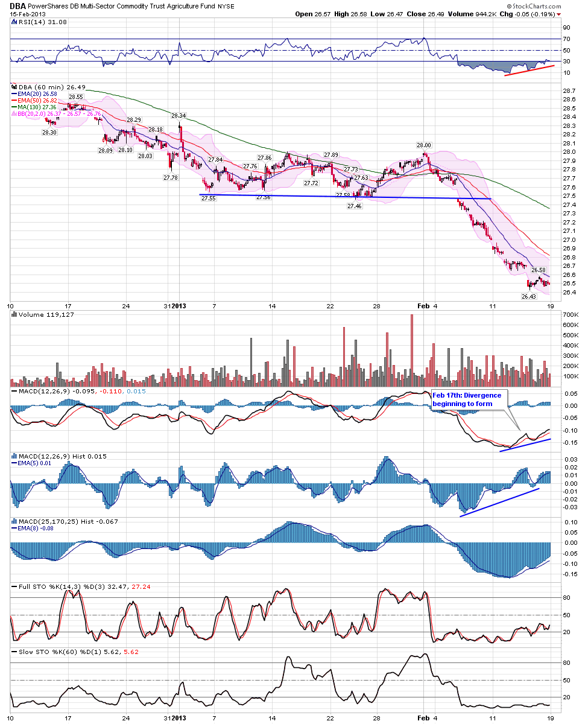Image resolution: width=588 pixels, height=724 pixels.
Task: Click the Feb 17th Divergence annotation box
Action: [470, 399]
